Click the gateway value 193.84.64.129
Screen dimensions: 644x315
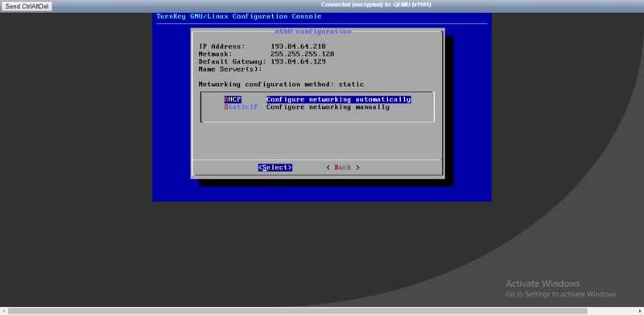(x=298, y=62)
